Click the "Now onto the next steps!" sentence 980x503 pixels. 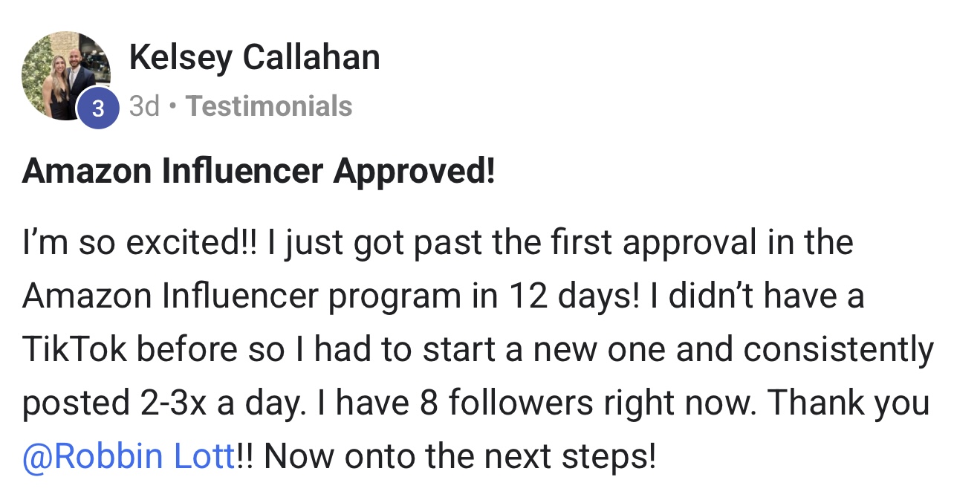click(459, 455)
